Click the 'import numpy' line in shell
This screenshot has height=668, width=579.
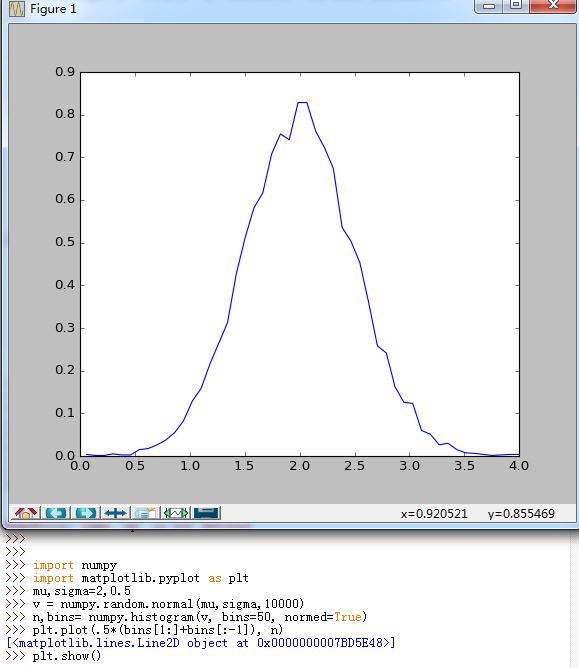tap(75, 565)
